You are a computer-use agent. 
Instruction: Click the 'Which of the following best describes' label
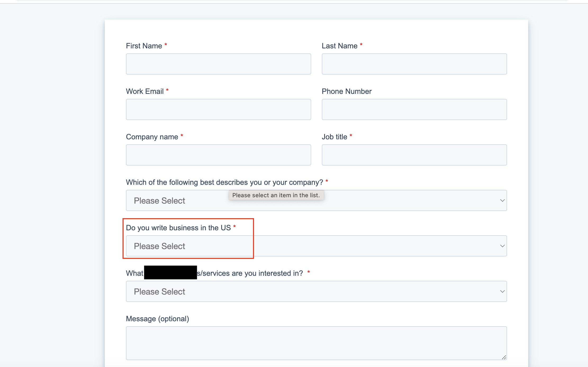pyautogui.click(x=224, y=182)
